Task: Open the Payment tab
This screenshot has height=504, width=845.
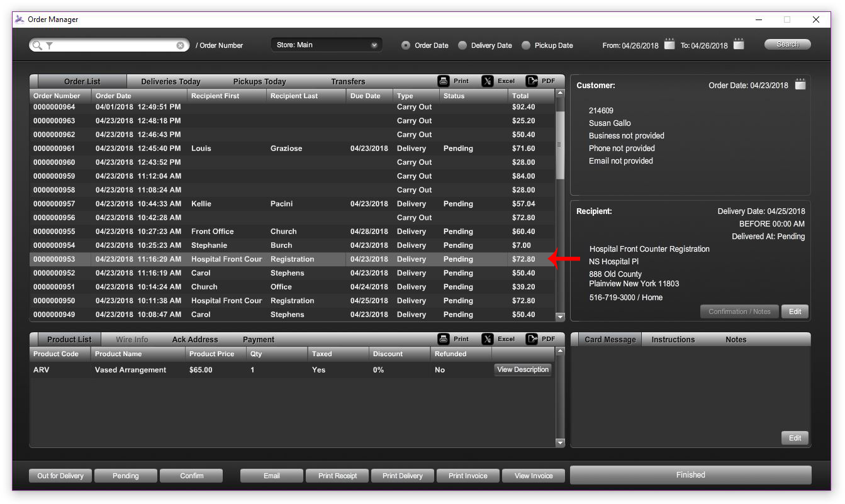Action: [x=259, y=340]
